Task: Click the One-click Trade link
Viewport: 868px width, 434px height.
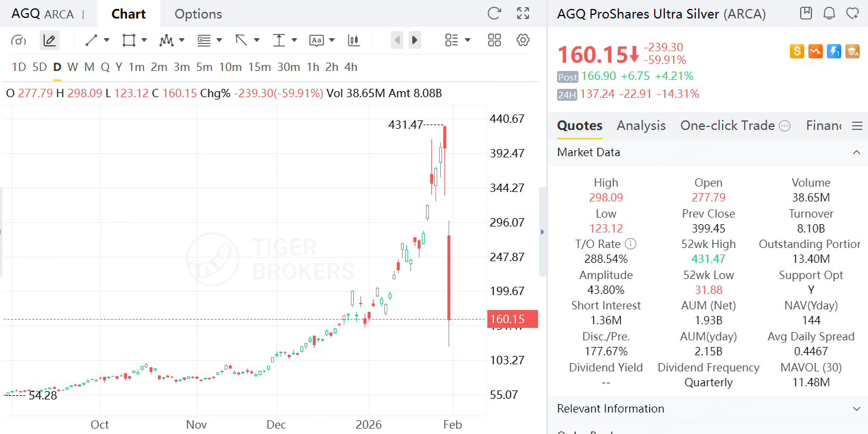Action: (727, 126)
